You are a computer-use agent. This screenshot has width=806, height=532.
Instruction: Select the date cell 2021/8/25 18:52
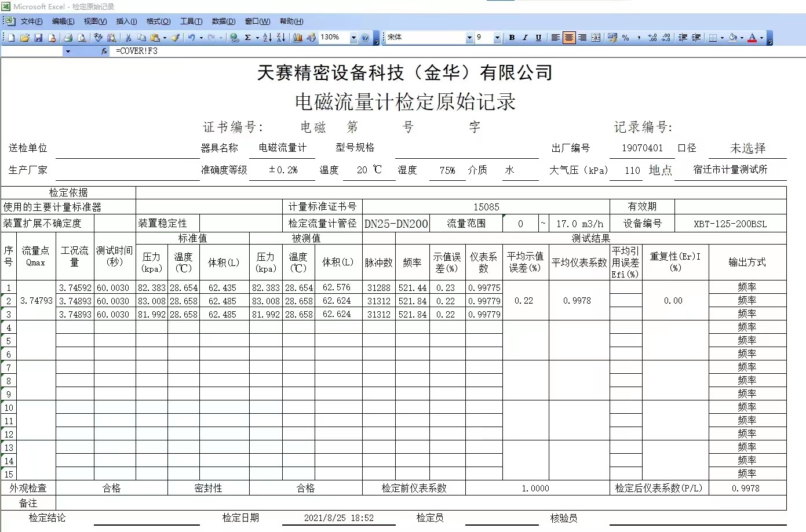(338, 518)
